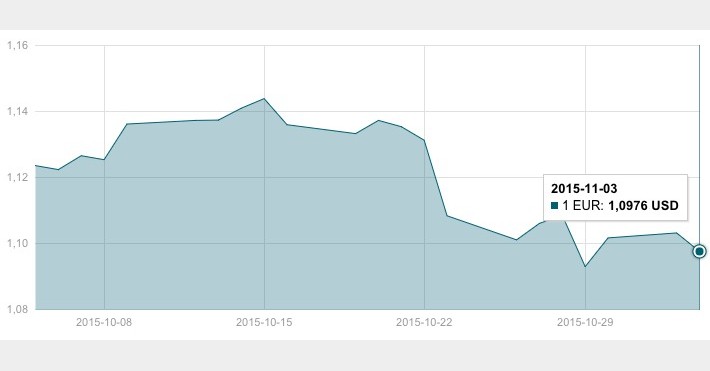
Task: Click the tooltip date 2015-11-03
Action: pyautogui.click(x=584, y=189)
